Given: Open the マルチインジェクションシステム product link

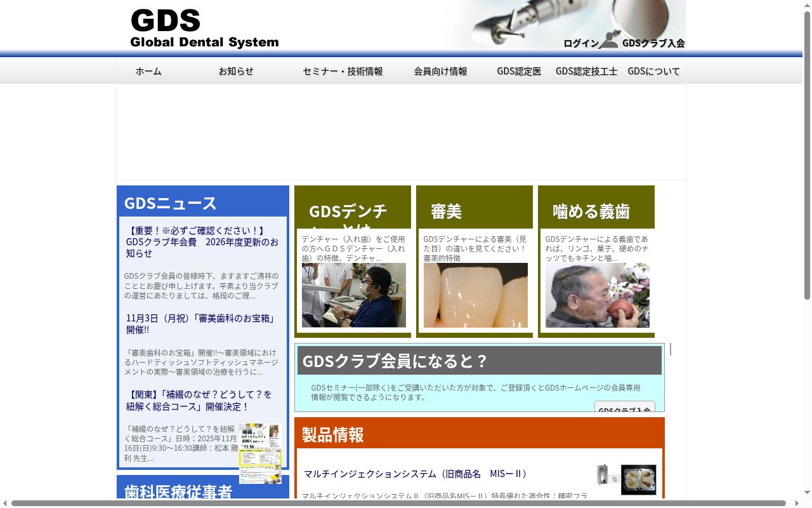Looking at the screenshot, I should point(416,474).
